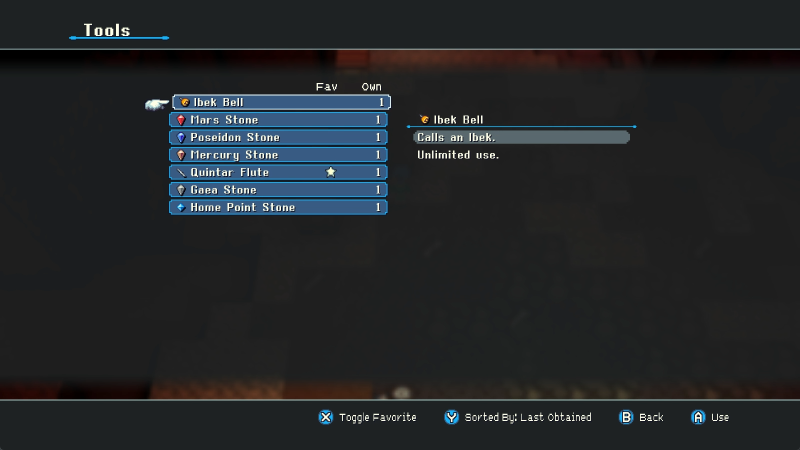Select Poseidon Stone from the tools list
Viewport: 800px width, 450px height.
(x=278, y=137)
